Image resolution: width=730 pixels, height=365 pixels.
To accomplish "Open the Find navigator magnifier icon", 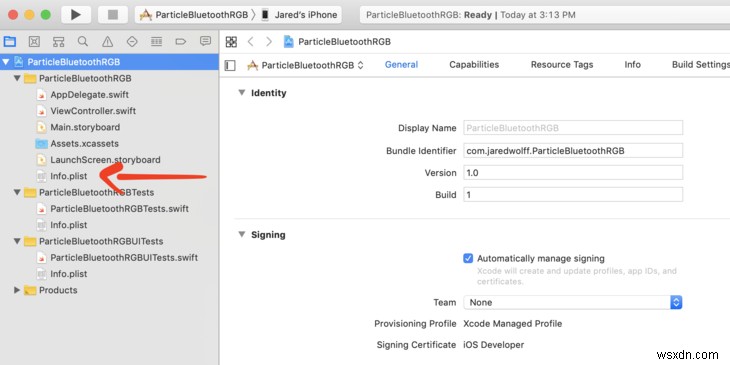I will click(x=83, y=41).
